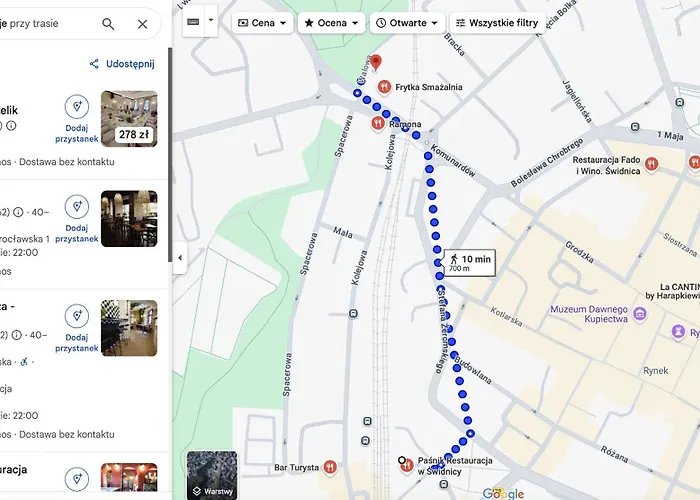Open the 278 zł hotel photo thumbnail
This screenshot has width=700, height=500.
click(x=129, y=118)
